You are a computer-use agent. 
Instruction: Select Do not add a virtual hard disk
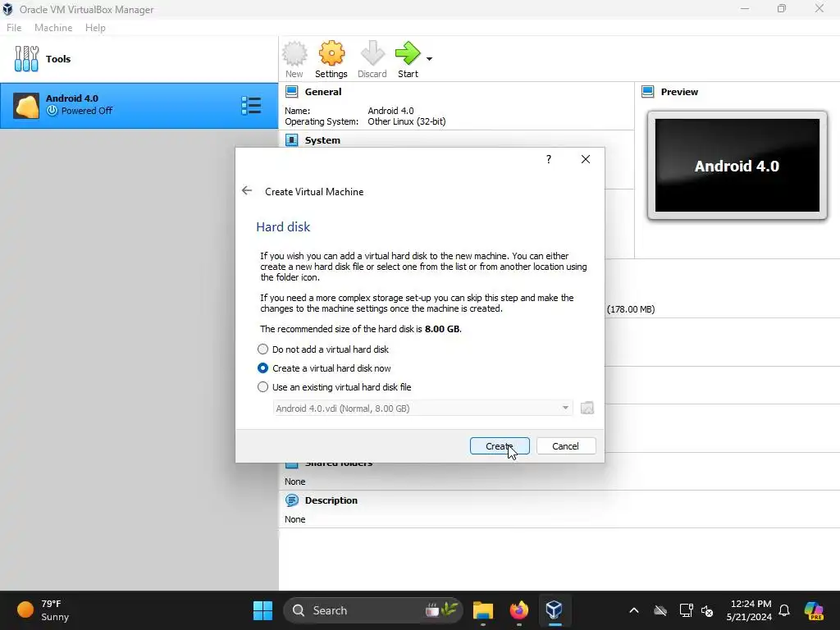tap(325, 349)
